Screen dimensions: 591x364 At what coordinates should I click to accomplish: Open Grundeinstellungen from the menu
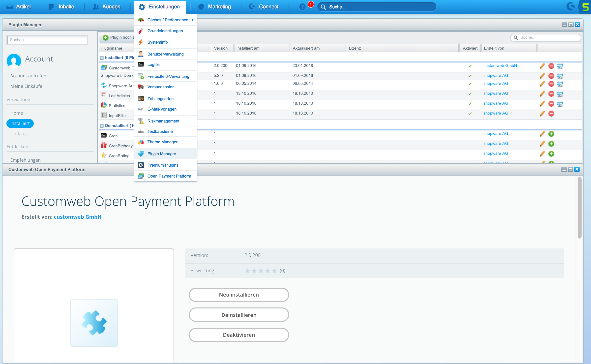click(166, 31)
